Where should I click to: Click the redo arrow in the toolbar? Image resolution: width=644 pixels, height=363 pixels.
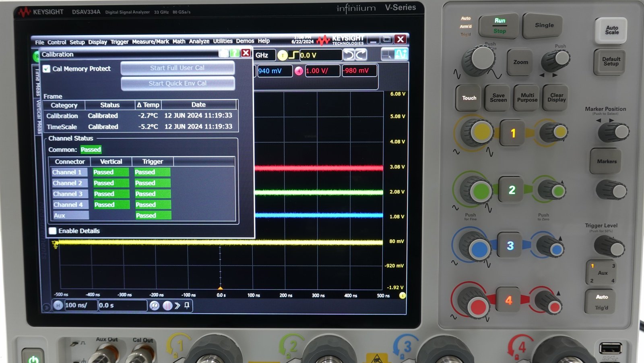pos(361,54)
